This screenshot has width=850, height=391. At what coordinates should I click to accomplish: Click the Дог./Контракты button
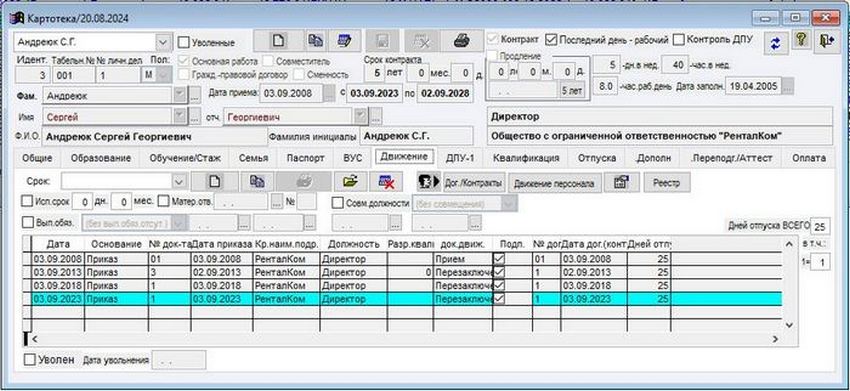(x=474, y=183)
